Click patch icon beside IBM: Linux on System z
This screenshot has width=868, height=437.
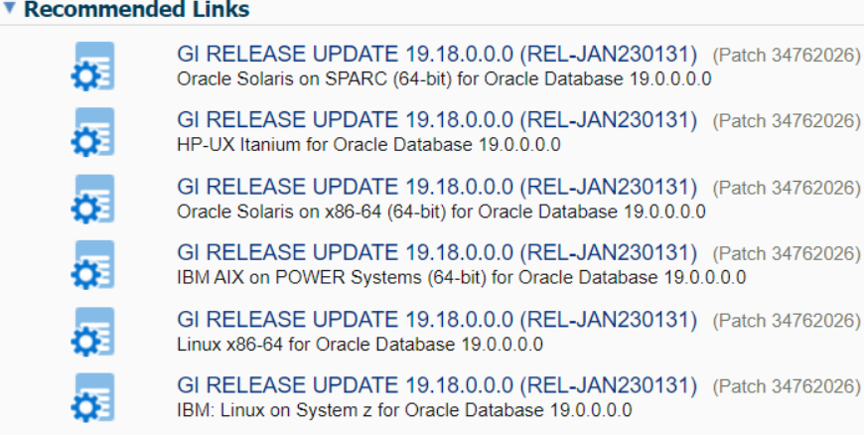(x=93, y=397)
